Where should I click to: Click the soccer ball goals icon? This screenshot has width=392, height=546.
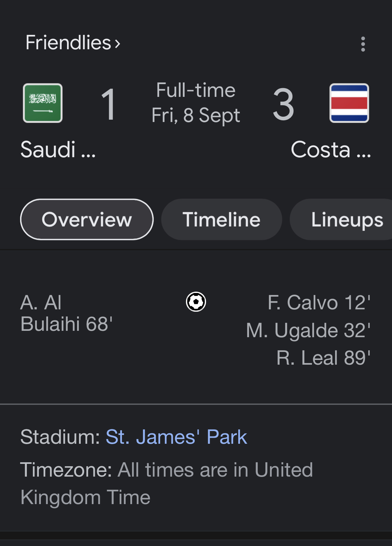coord(196,302)
